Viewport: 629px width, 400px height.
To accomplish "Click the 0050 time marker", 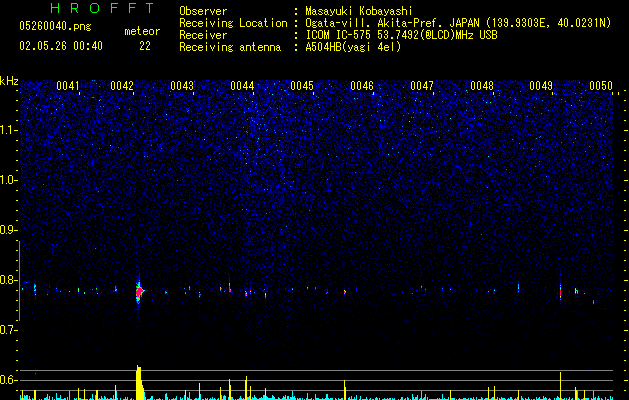I will pyautogui.click(x=601, y=86).
